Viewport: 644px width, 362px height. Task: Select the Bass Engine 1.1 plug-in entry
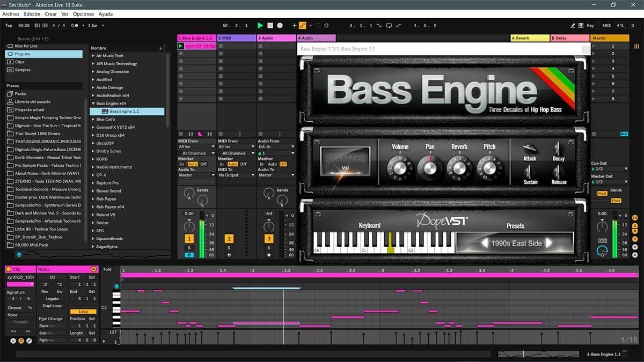[x=127, y=112]
